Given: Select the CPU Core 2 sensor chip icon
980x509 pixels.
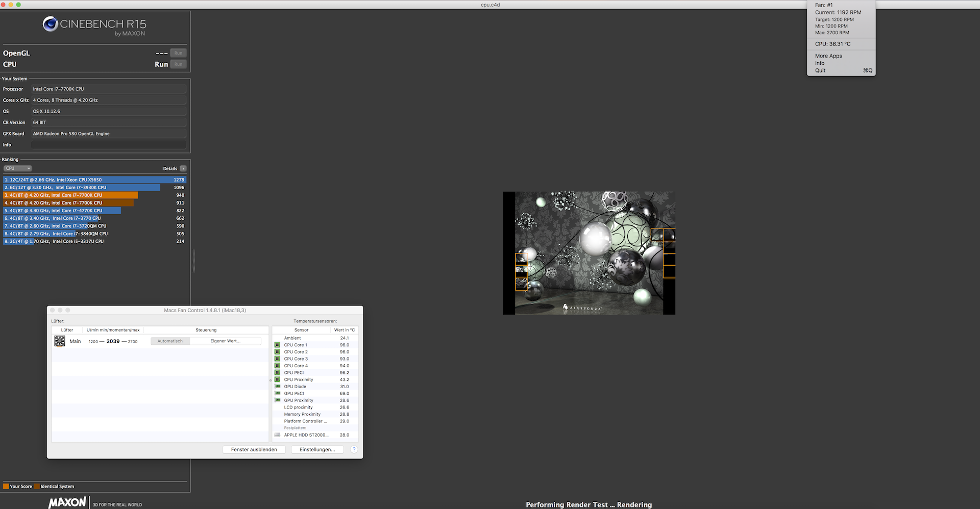Looking at the screenshot, I should pyautogui.click(x=277, y=352).
